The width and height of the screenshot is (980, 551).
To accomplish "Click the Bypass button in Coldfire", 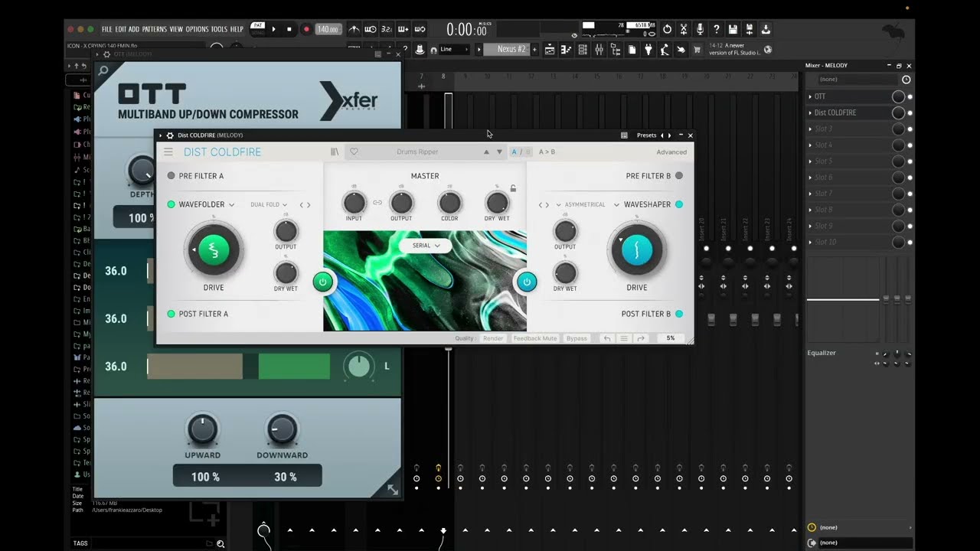I will pyautogui.click(x=577, y=338).
